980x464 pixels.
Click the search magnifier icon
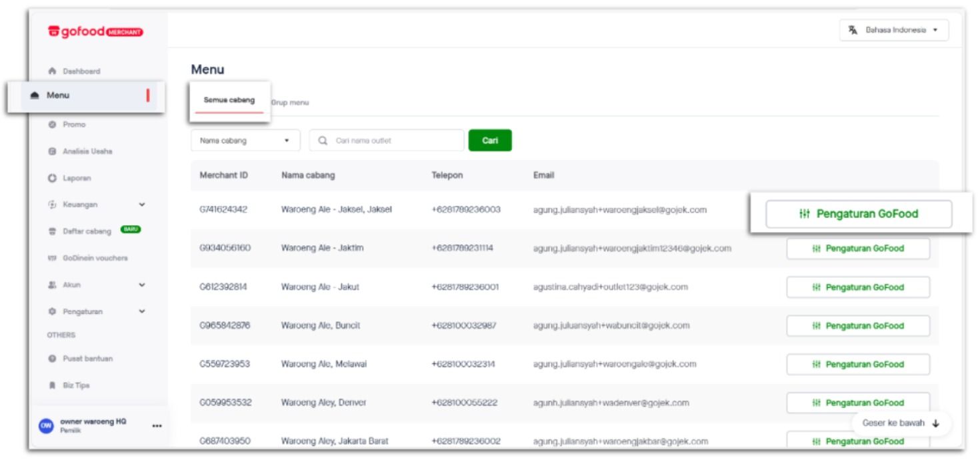tap(323, 141)
